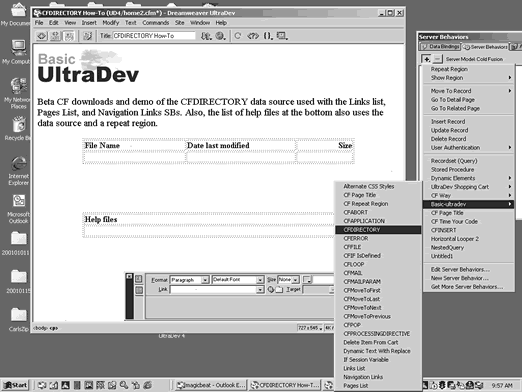The height and width of the screenshot is (392, 522).
Task: Open the Reference panel icon
Action: (253, 36)
